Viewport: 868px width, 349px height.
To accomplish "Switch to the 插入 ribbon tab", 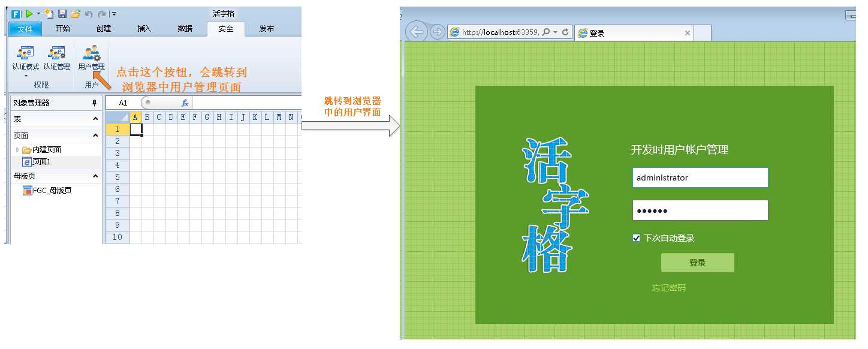I will (x=144, y=28).
